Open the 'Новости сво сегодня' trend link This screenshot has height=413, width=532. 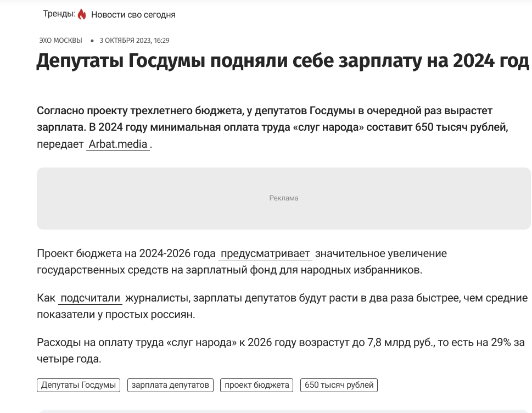(133, 15)
